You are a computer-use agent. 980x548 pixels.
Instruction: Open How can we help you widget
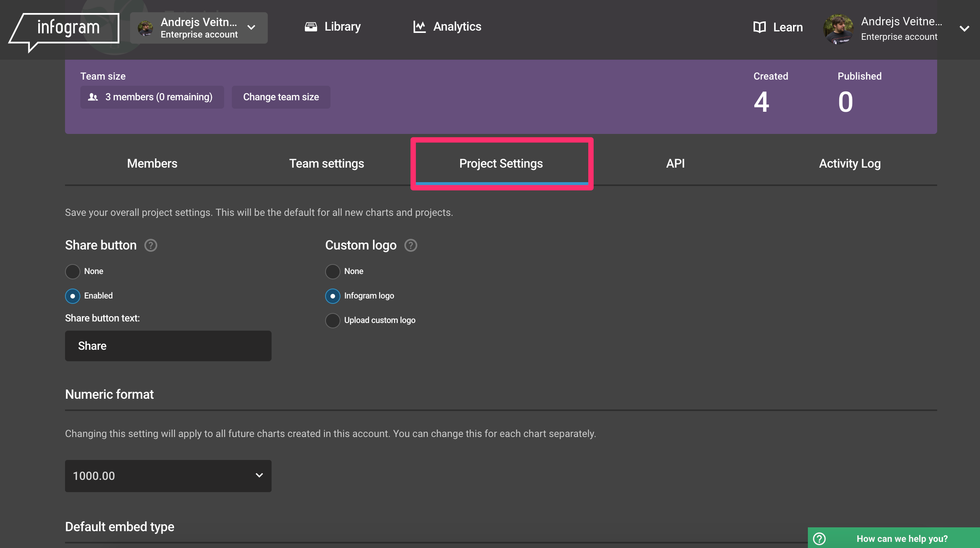tap(894, 538)
